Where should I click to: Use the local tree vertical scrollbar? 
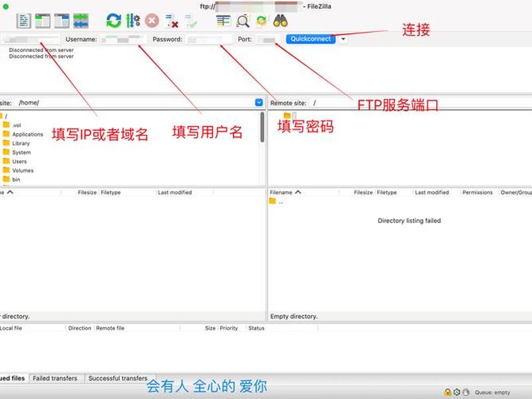click(x=262, y=128)
